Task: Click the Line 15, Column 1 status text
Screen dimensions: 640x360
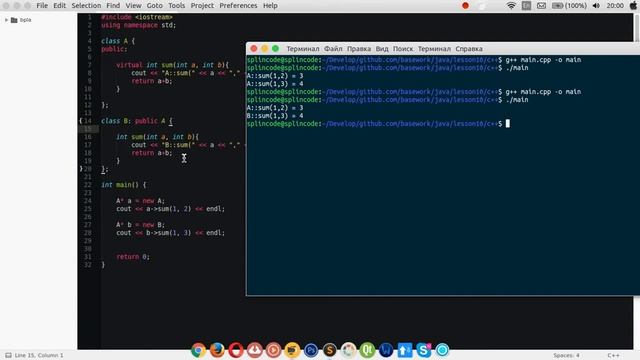Action: click(x=39, y=356)
